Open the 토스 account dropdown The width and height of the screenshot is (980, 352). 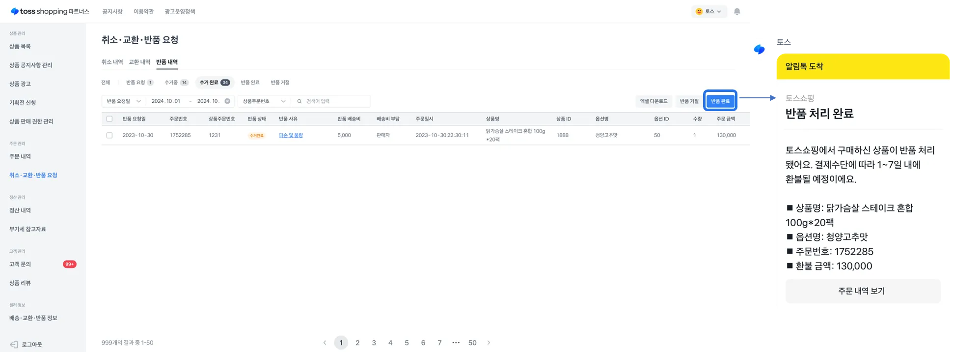point(708,12)
